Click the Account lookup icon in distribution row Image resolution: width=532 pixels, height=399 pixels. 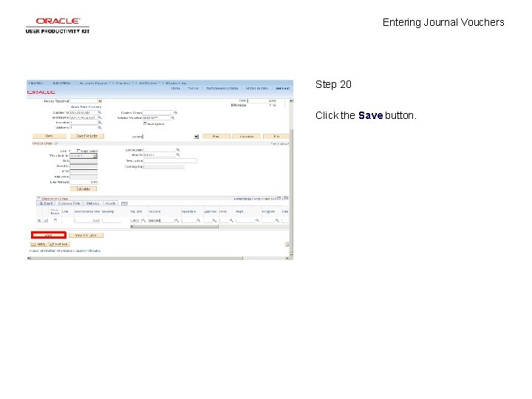pyautogui.click(x=177, y=220)
